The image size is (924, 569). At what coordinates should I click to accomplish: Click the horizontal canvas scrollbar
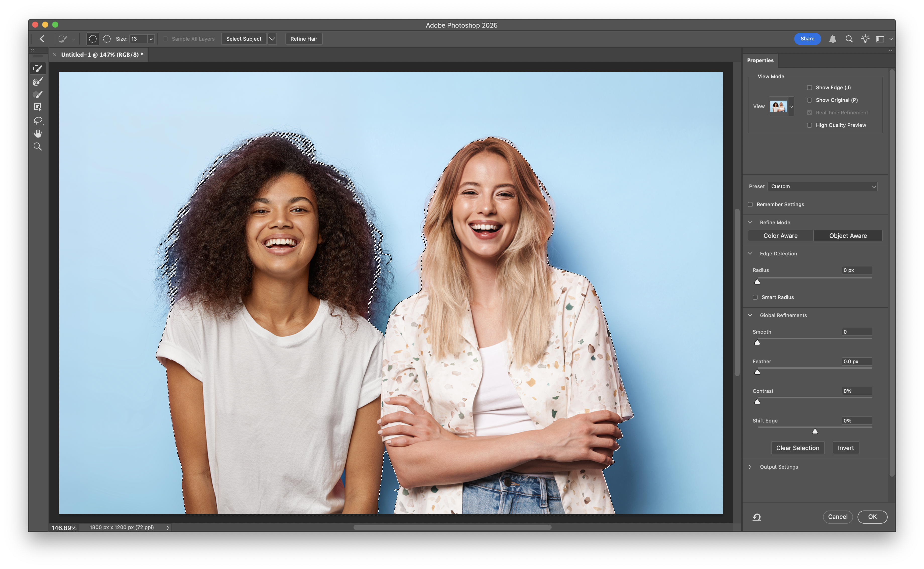click(x=452, y=527)
